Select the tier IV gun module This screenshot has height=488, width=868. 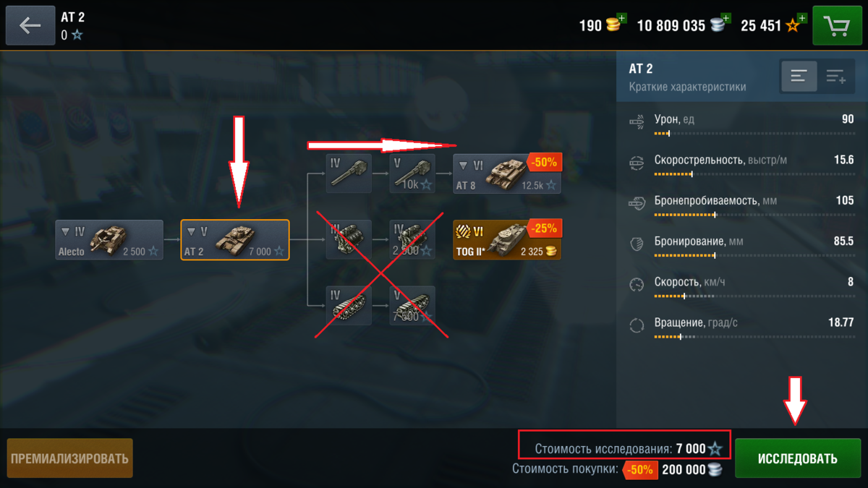click(x=349, y=174)
